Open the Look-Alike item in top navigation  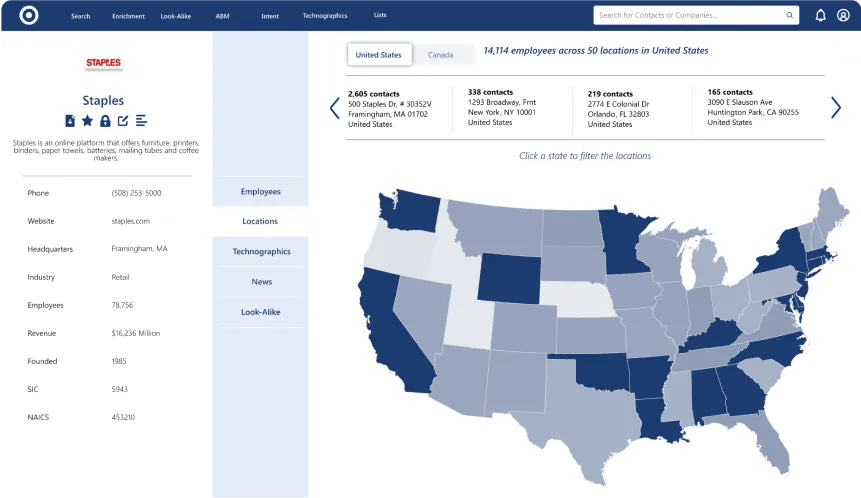[176, 16]
